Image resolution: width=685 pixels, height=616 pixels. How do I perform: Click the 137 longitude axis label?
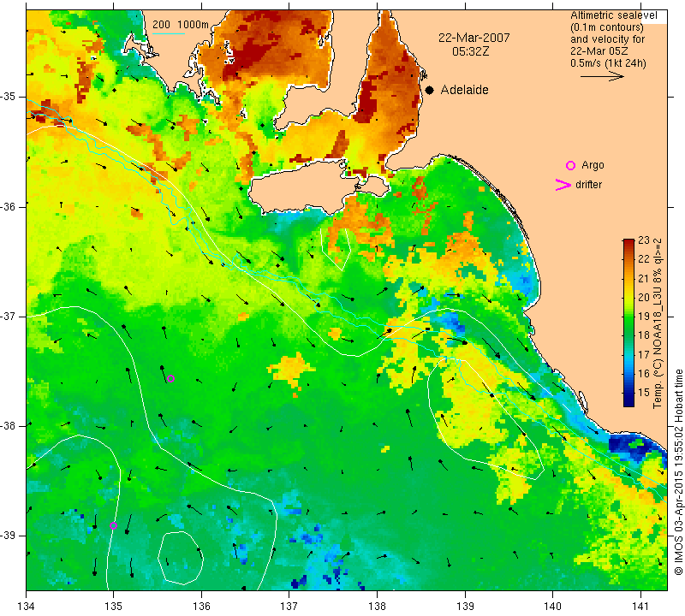click(289, 606)
